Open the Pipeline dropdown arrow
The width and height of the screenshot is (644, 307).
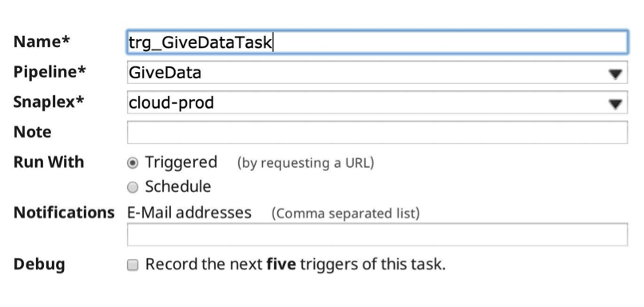coord(615,74)
